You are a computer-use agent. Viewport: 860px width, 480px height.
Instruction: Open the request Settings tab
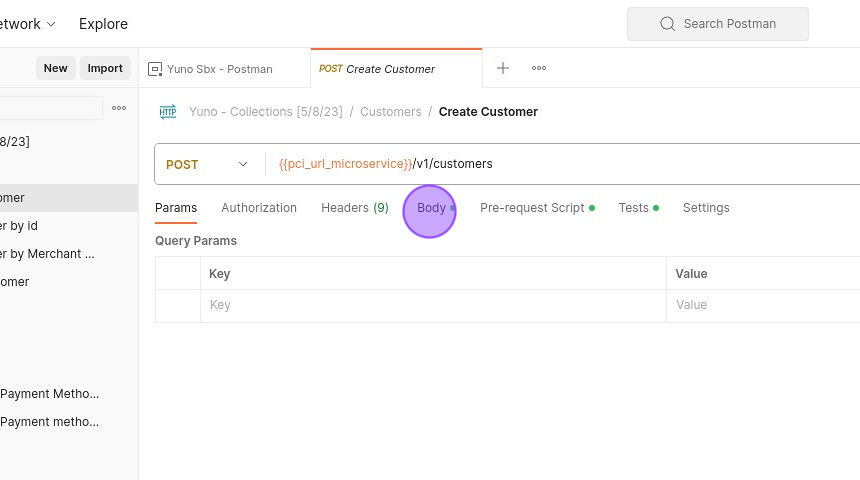point(706,208)
